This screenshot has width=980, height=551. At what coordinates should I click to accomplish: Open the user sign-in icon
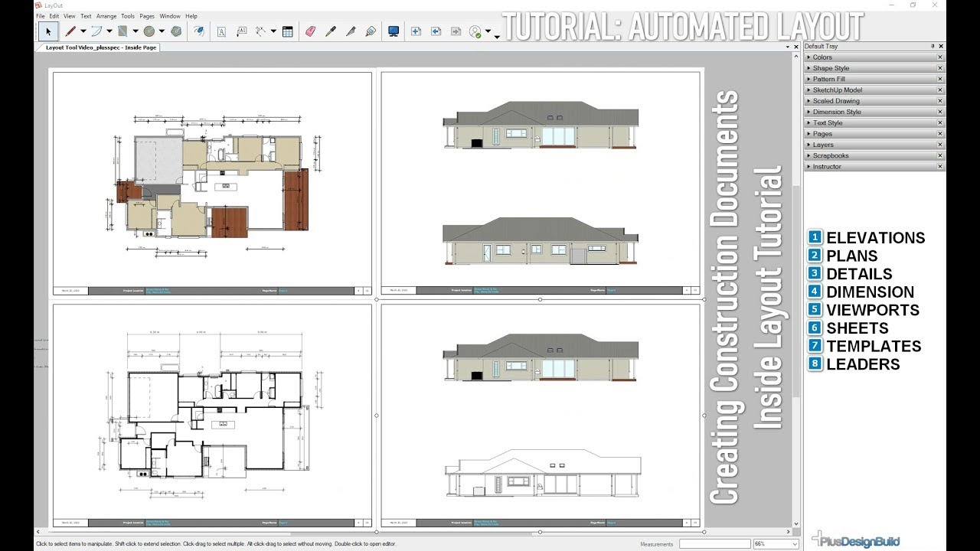[x=475, y=31]
